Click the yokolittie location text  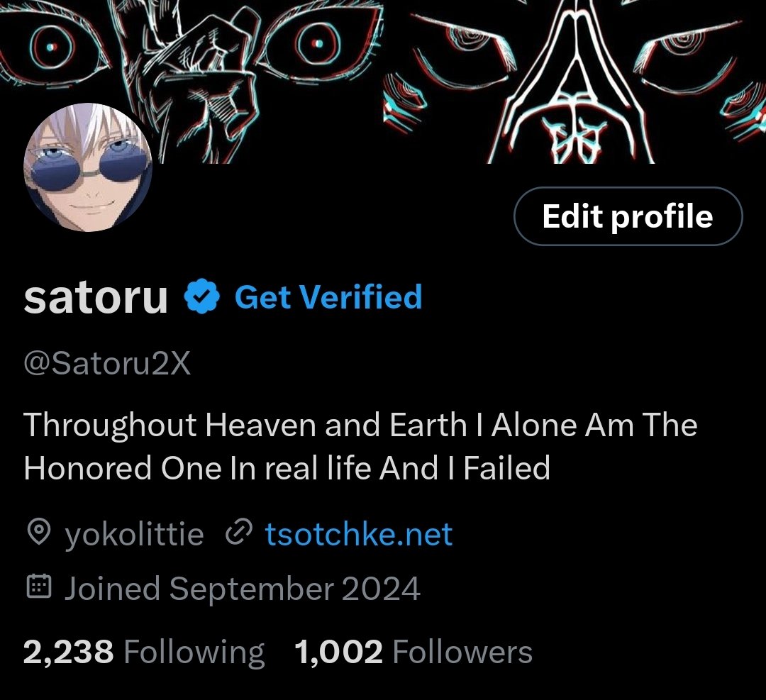pyautogui.click(x=134, y=534)
